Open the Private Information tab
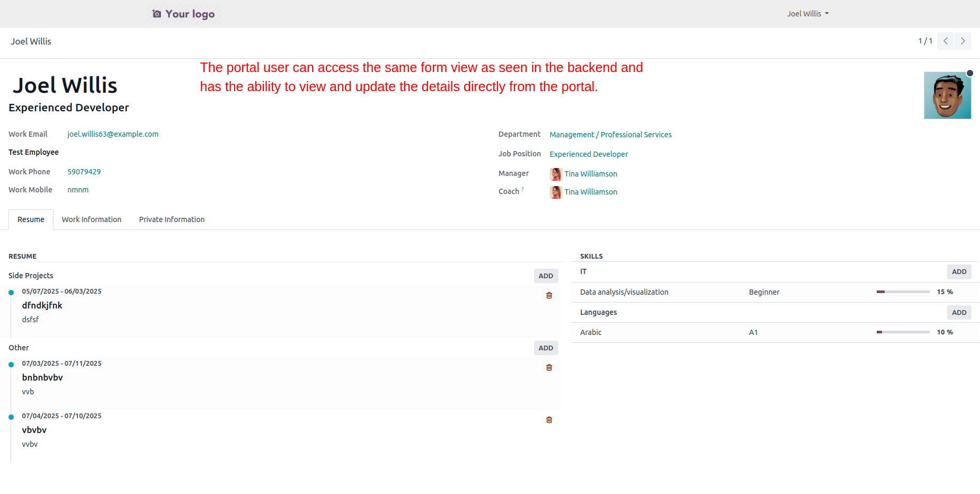The height and width of the screenshot is (494, 980). [x=172, y=219]
